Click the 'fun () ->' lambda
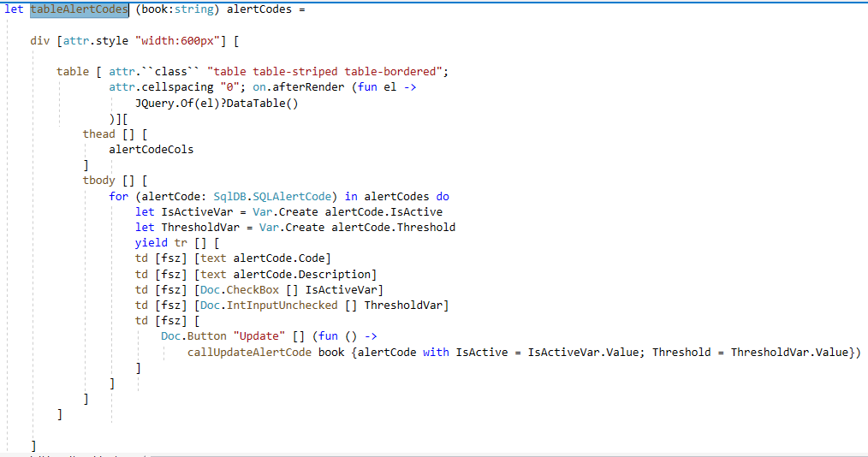The height and width of the screenshot is (457, 868). tap(348, 336)
